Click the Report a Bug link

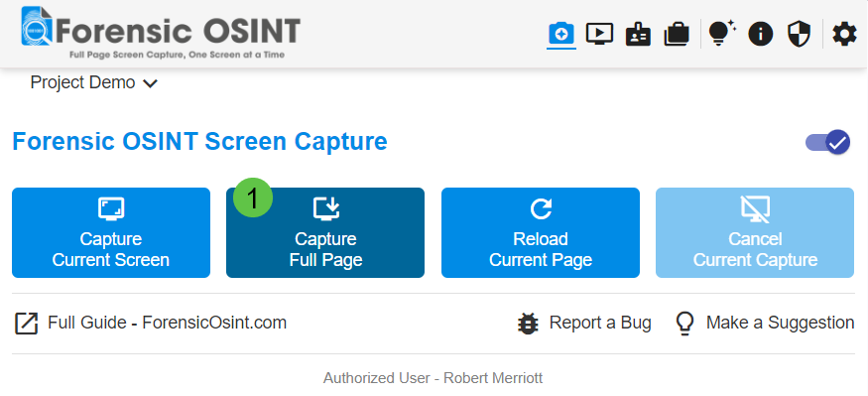tap(584, 323)
